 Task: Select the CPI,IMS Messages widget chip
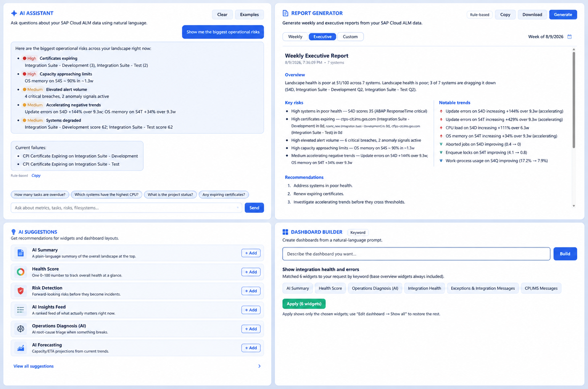[541, 288]
